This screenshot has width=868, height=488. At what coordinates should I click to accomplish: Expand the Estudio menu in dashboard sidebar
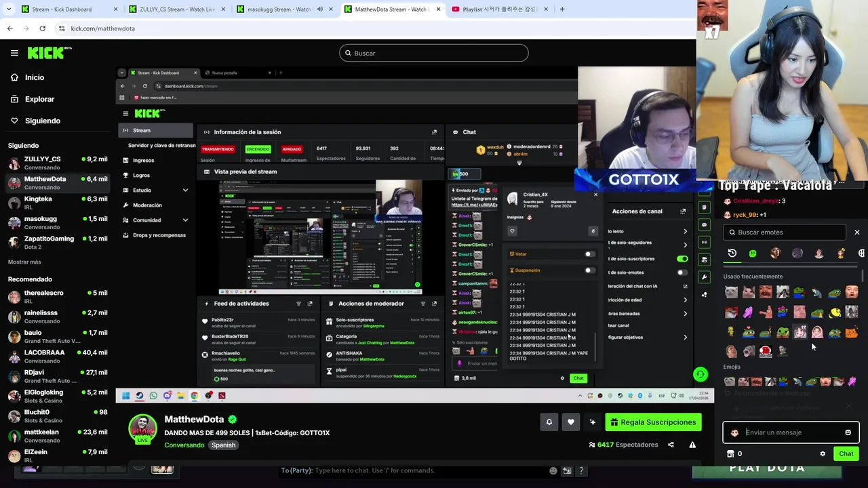[x=185, y=190]
